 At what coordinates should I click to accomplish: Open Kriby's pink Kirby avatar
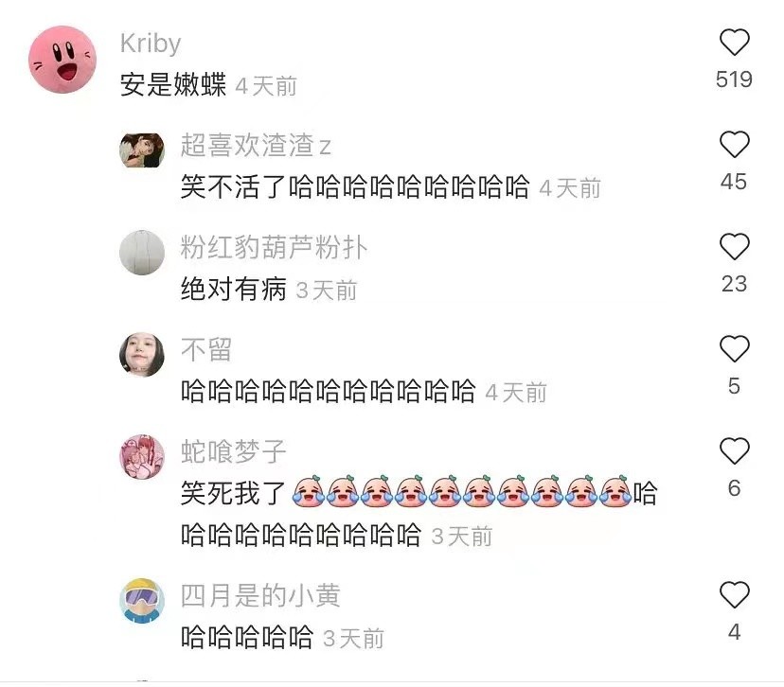(62, 60)
